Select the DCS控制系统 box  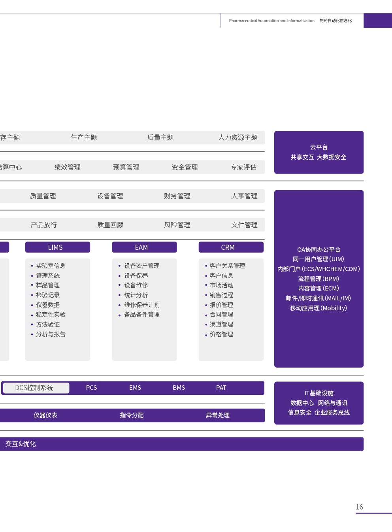pyautogui.click(x=36, y=388)
